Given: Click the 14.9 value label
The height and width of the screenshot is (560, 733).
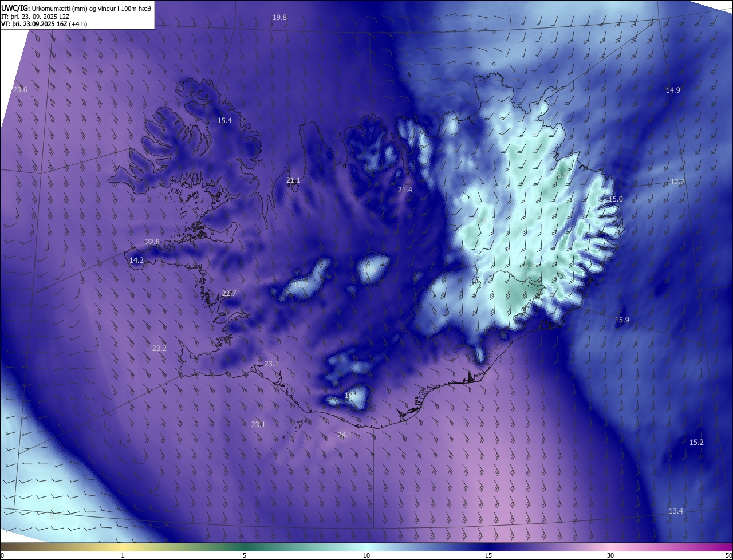Looking at the screenshot, I should 673,90.
